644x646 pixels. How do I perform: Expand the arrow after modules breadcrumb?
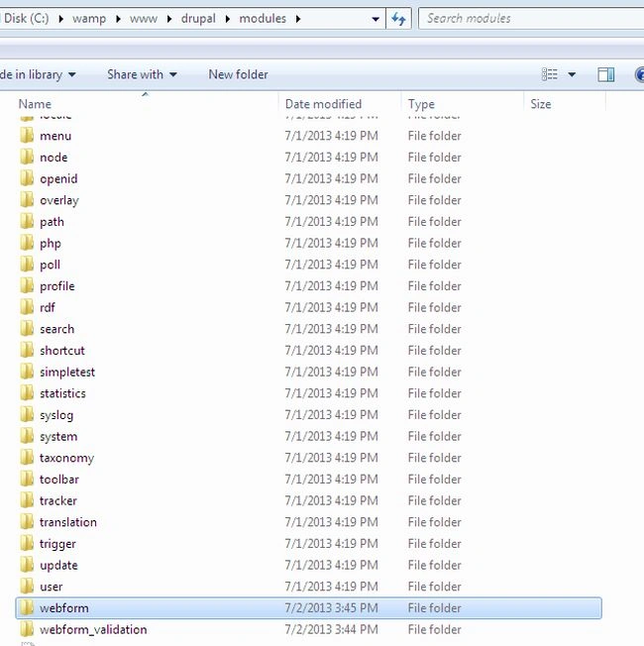pyautogui.click(x=298, y=19)
